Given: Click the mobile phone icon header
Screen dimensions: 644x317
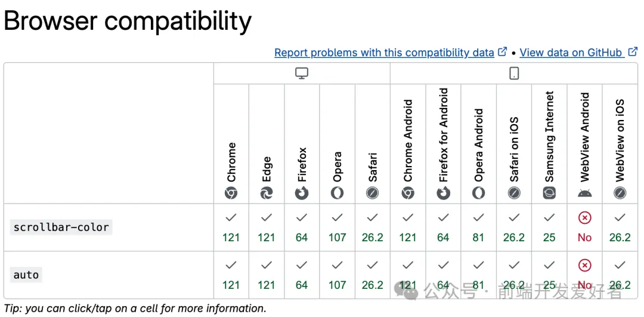Looking at the screenshot, I should tap(514, 73).
